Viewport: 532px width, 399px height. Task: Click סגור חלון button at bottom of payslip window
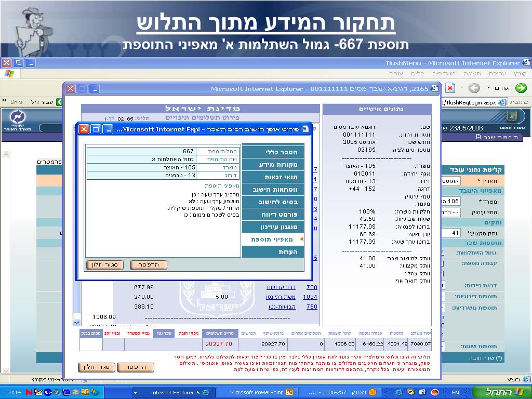(97, 367)
